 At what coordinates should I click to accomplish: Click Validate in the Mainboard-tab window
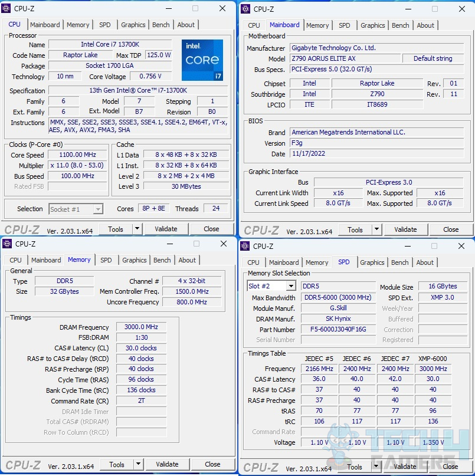coord(405,230)
